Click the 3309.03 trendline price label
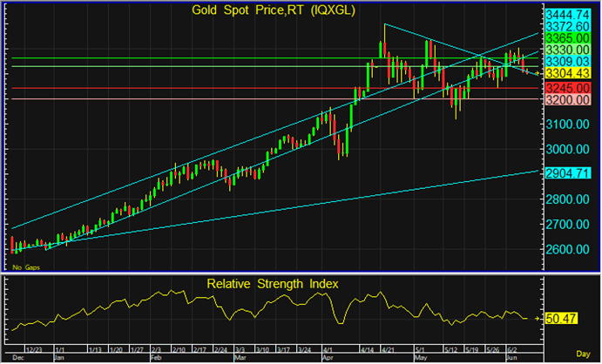The width and height of the screenshot is (602, 364). point(569,62)
